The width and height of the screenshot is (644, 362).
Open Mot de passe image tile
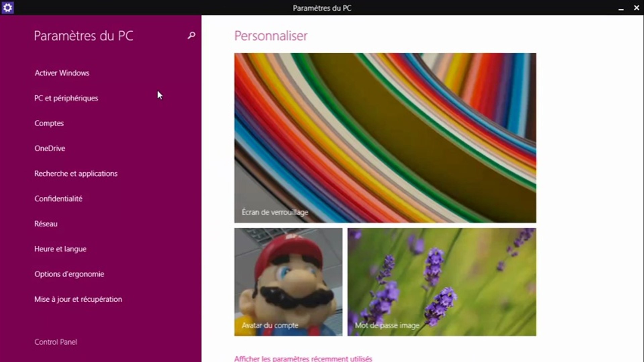click(x=442, y=282)
